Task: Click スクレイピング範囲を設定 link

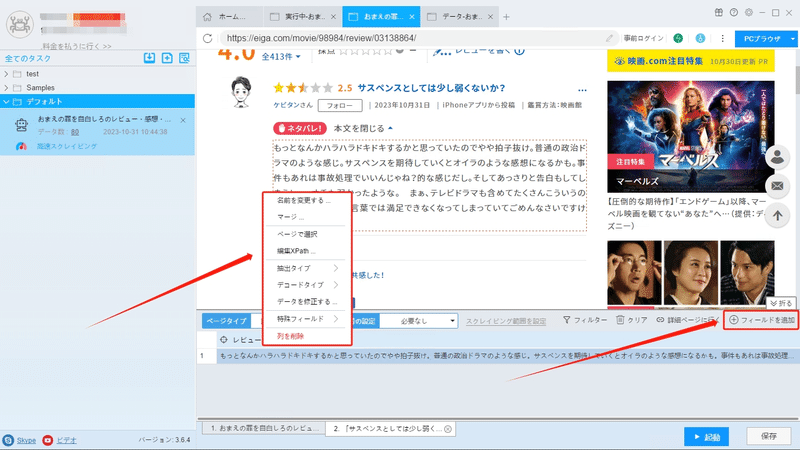Action: (506, 321)
